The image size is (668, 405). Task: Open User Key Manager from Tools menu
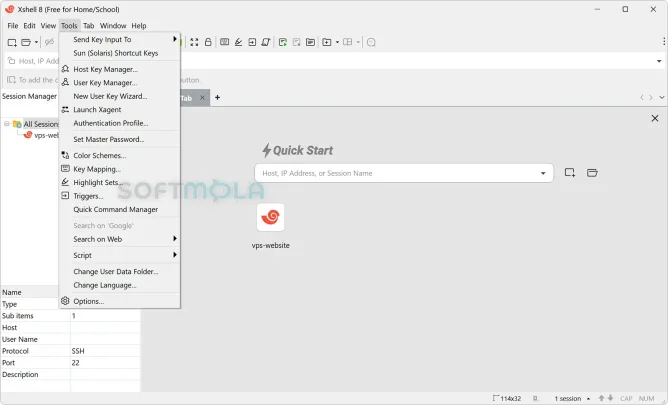coord(120,83)
